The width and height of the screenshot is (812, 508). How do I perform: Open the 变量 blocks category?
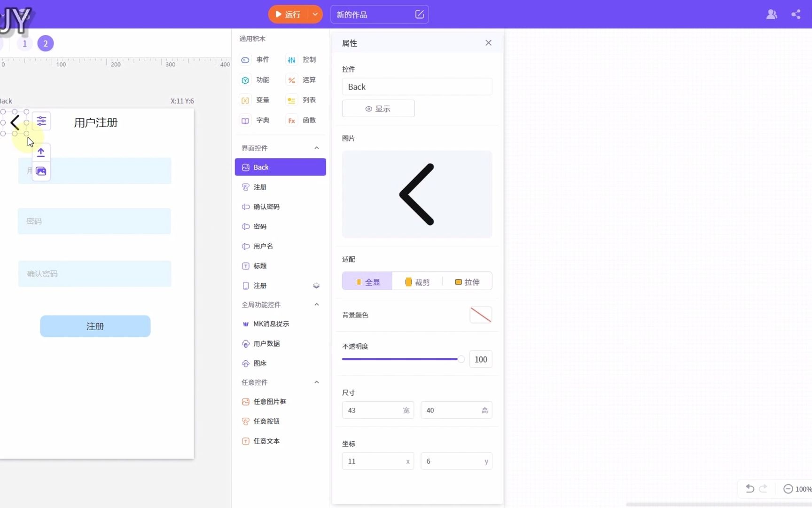256,100
